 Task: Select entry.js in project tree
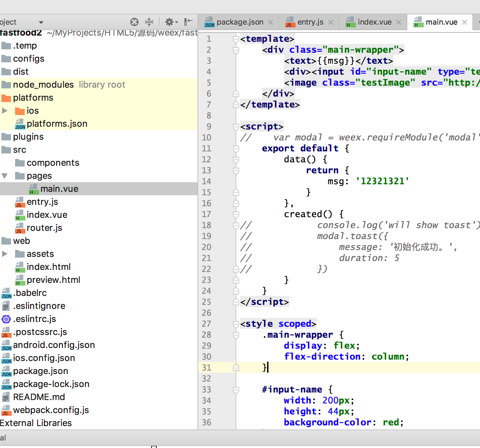click(37, 202)
